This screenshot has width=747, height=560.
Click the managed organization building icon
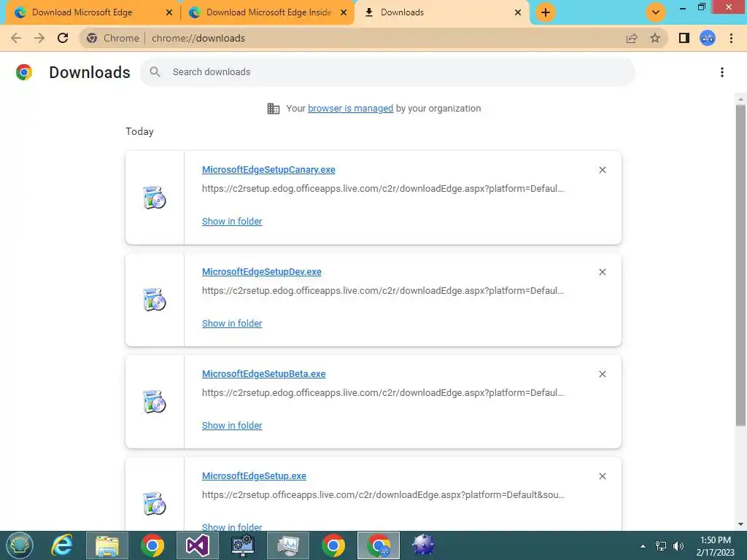click(274, 109)
